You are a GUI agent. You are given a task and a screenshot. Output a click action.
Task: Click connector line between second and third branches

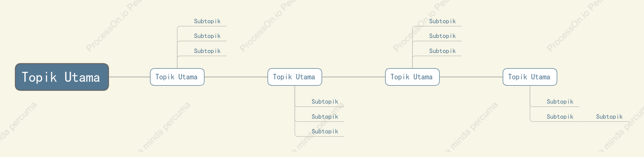[353, 77]
